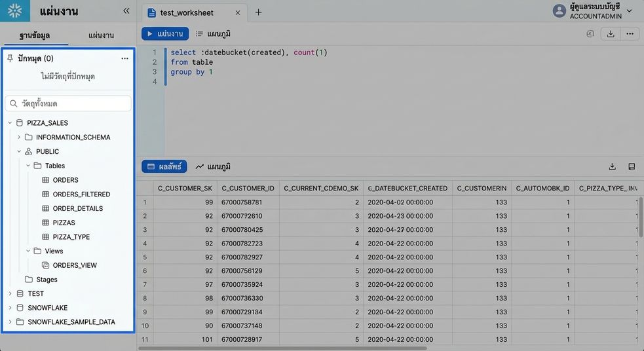Click the history icon in the editor toolbar

(x=590, y=33)
